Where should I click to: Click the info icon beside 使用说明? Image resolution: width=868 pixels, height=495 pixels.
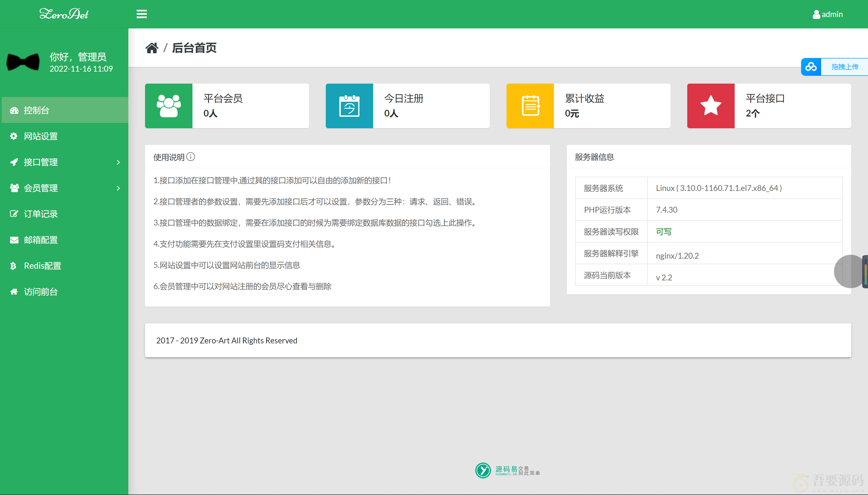pos(191,157)
